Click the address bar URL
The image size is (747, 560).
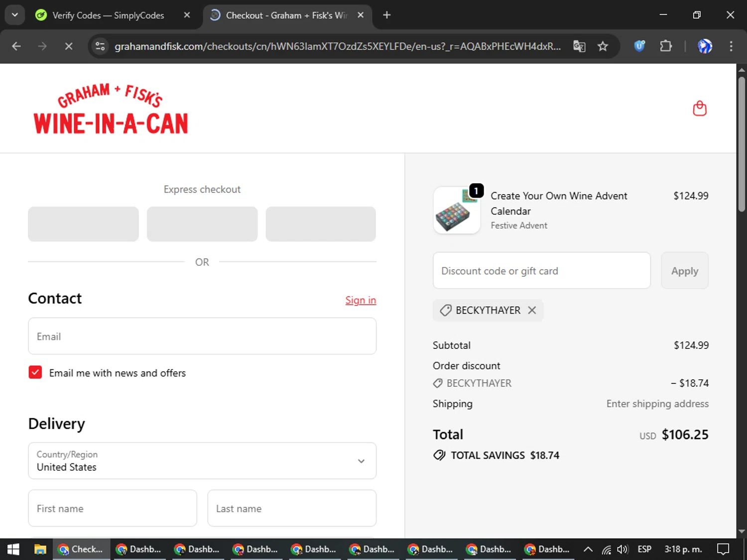click(338, 46)
